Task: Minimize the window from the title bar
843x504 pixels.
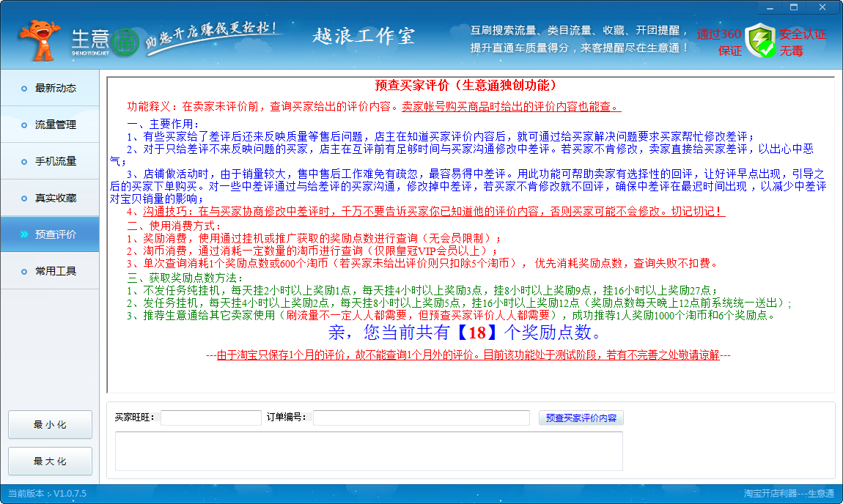Action: click(770, 7)
